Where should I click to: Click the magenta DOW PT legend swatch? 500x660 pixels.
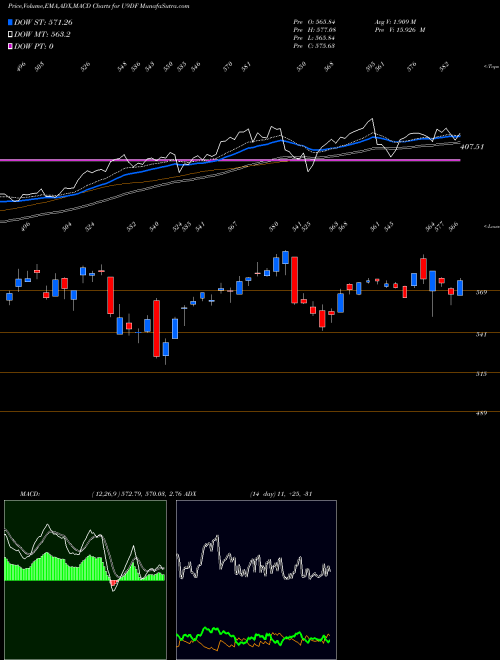point(10,46)
